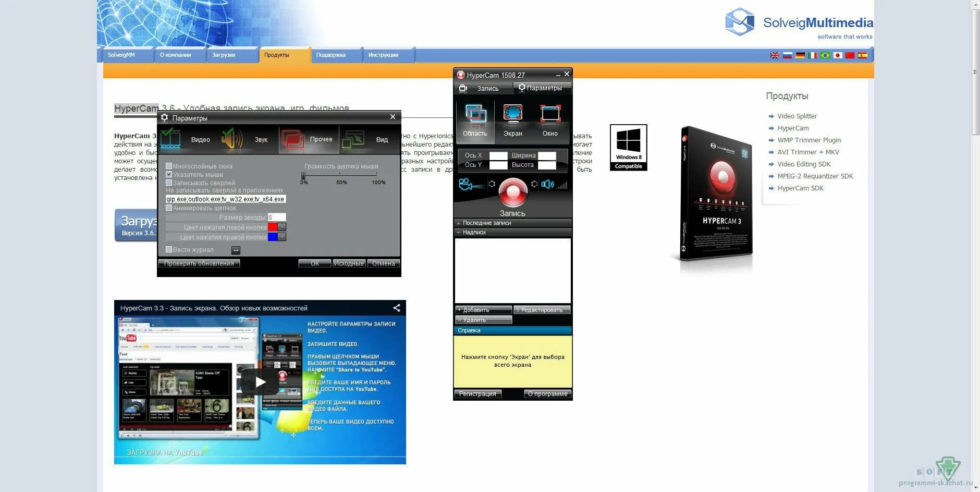The width and height of the screenshot is (980, 492).
Task: Click the Вид green windows cursor icon
Action: [353, 139]
